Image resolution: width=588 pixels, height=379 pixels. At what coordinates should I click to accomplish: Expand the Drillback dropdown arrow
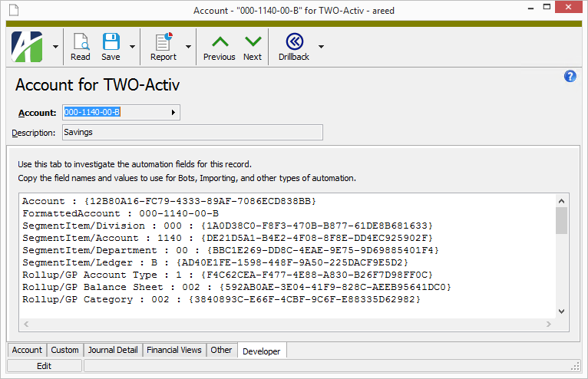[321, 47]
